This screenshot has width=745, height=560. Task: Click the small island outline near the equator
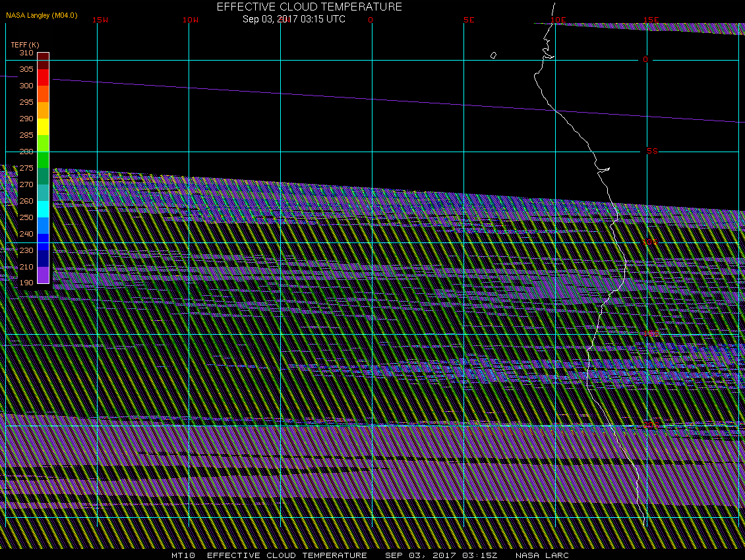coord(493,55)
